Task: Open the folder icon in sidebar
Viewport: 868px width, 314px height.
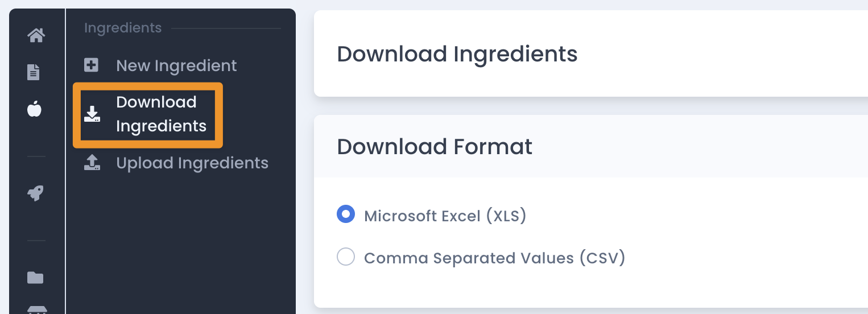Action: (35, 278)
